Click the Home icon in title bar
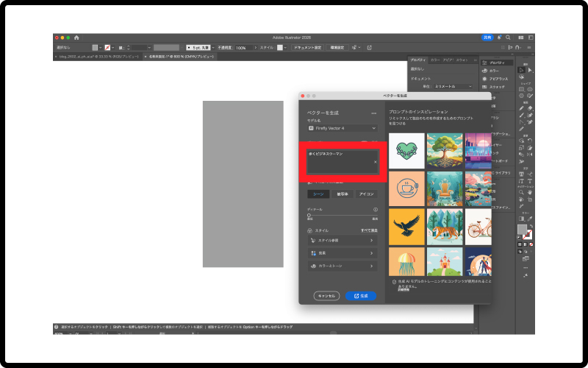Screen dimensions: 588x368 76,38
